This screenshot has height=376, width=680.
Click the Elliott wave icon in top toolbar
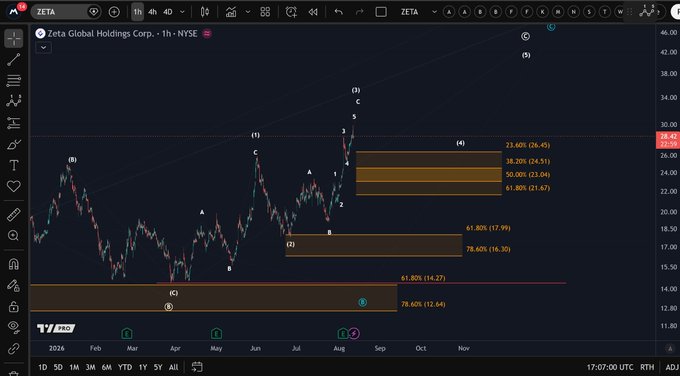(x=647, y=11)
